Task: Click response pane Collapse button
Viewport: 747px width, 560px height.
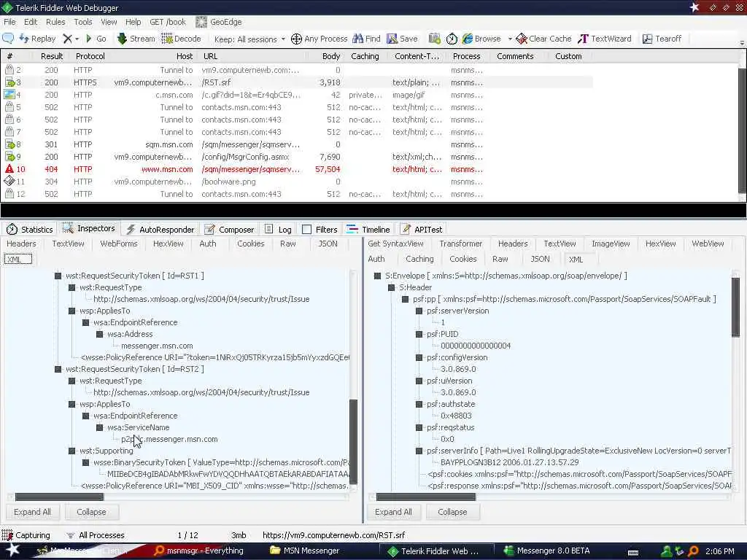Action: click(452, 512)
